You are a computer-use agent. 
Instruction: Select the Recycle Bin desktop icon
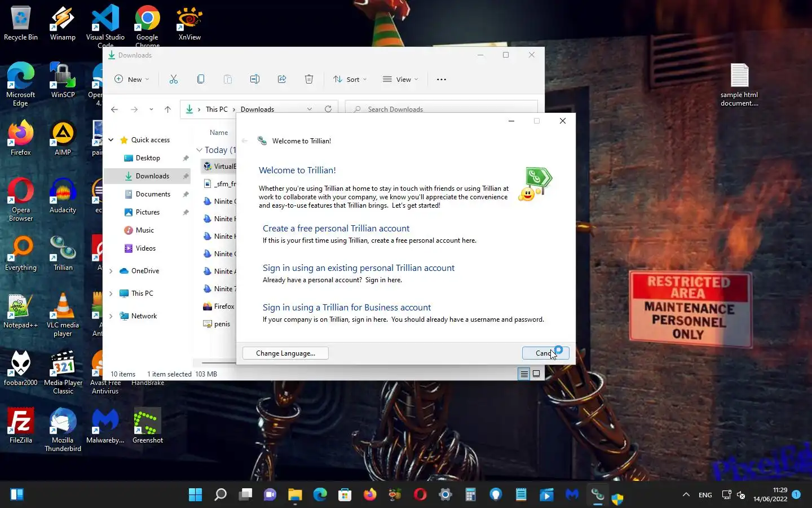(x=21, y=24)
